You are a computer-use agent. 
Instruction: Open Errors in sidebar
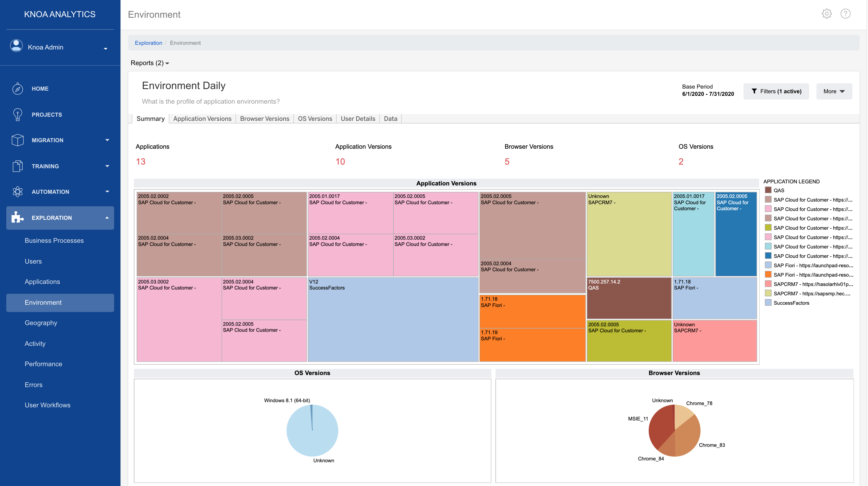coord(33,385)
